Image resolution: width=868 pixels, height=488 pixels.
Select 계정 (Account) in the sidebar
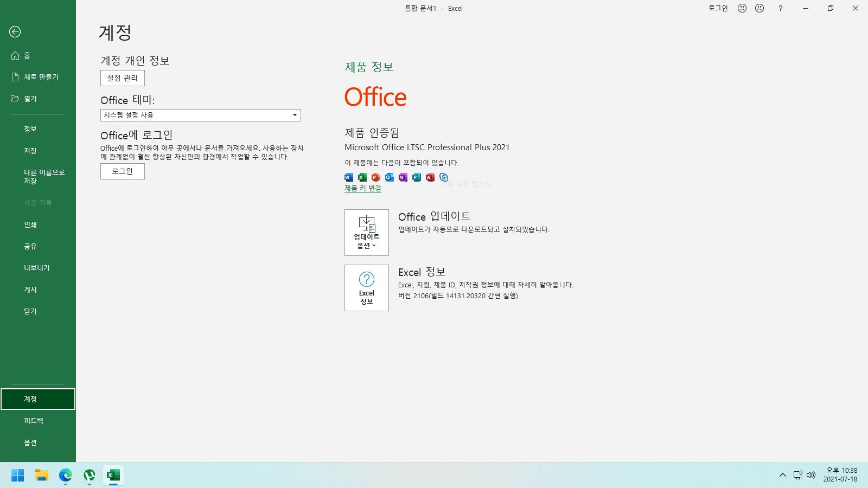[x=38, y=399]
